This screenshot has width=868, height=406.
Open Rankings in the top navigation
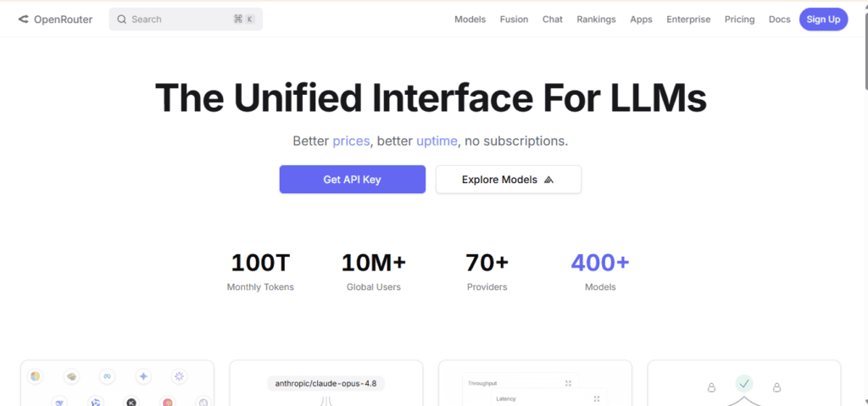pyautogui.click(x=596, y=19)
